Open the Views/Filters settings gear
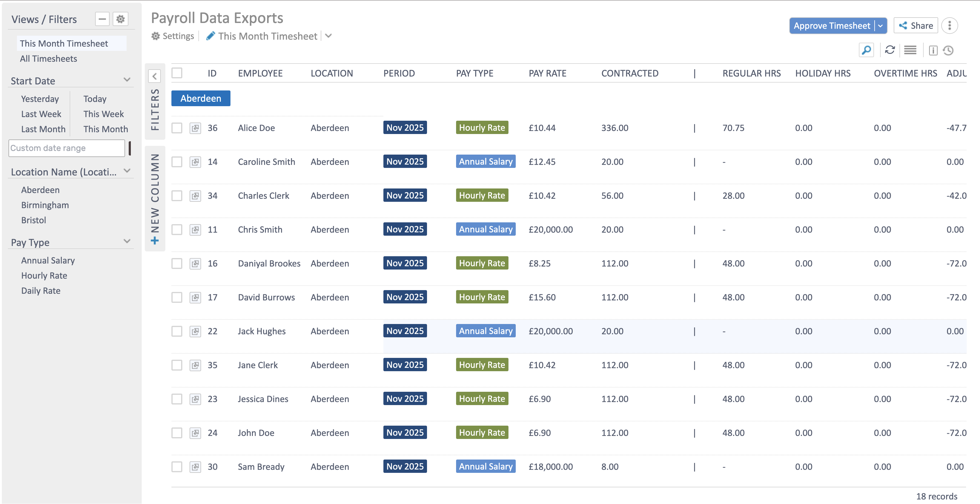The width and height of the screenshot is (980, 504). coord(120,19)
